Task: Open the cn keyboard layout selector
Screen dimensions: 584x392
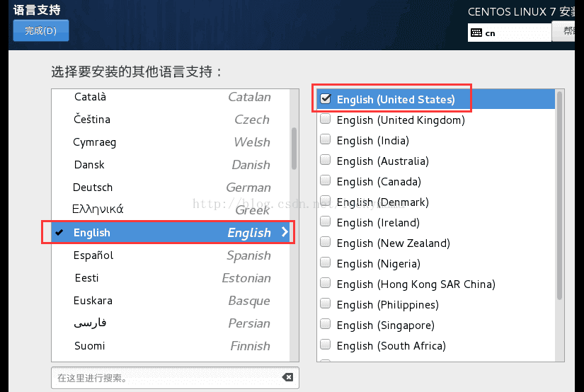Action: pyautogui.click(x=509, y=33)
